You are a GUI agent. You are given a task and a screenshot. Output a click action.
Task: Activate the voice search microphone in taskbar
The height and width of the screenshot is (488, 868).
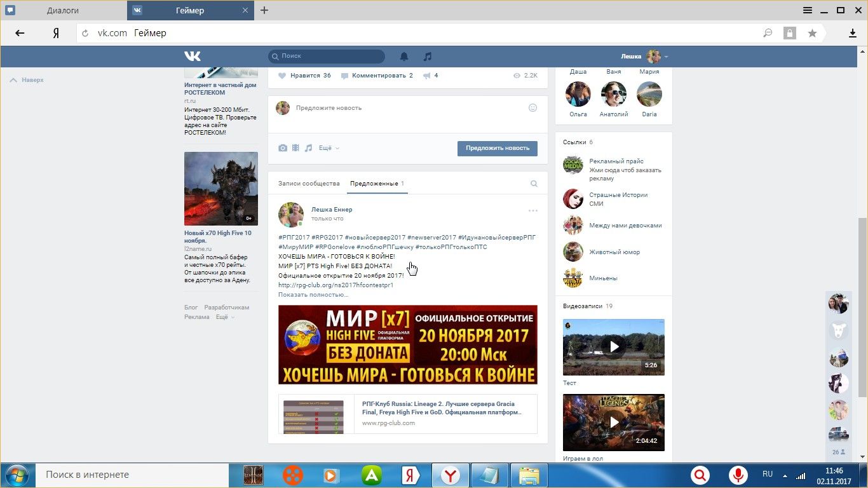point(738,475)
